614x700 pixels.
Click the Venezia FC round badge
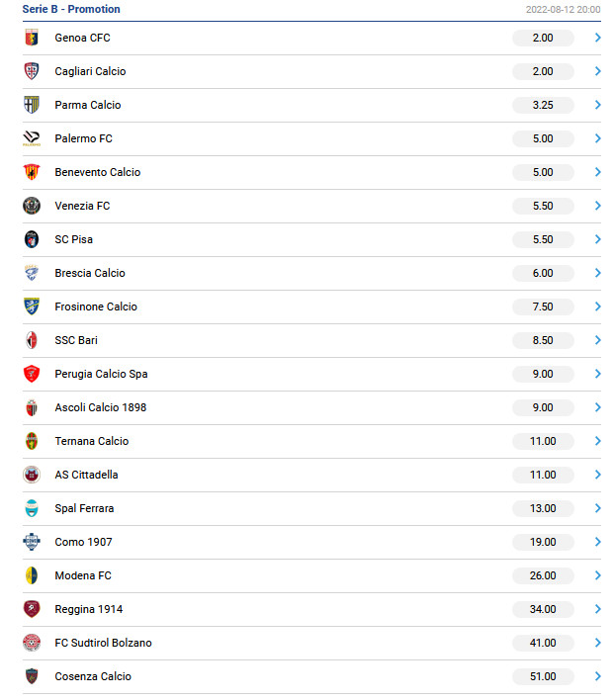[32, 206]
